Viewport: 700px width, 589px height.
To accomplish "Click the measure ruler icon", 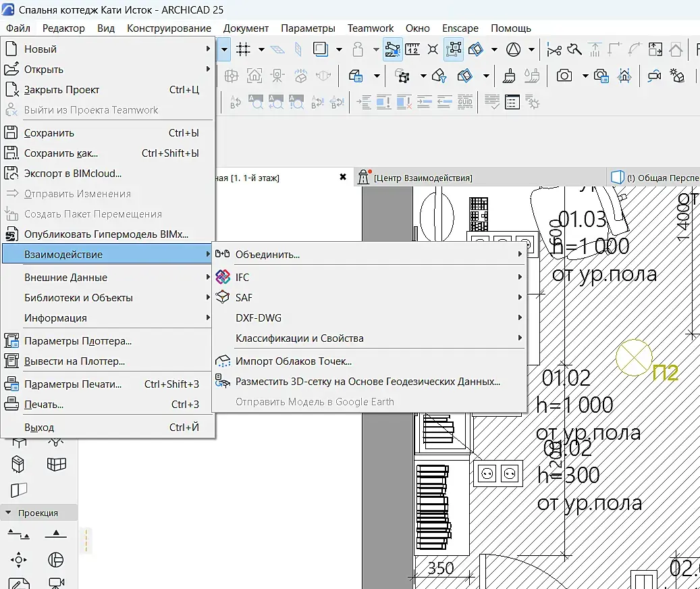I will click(412, 49).
